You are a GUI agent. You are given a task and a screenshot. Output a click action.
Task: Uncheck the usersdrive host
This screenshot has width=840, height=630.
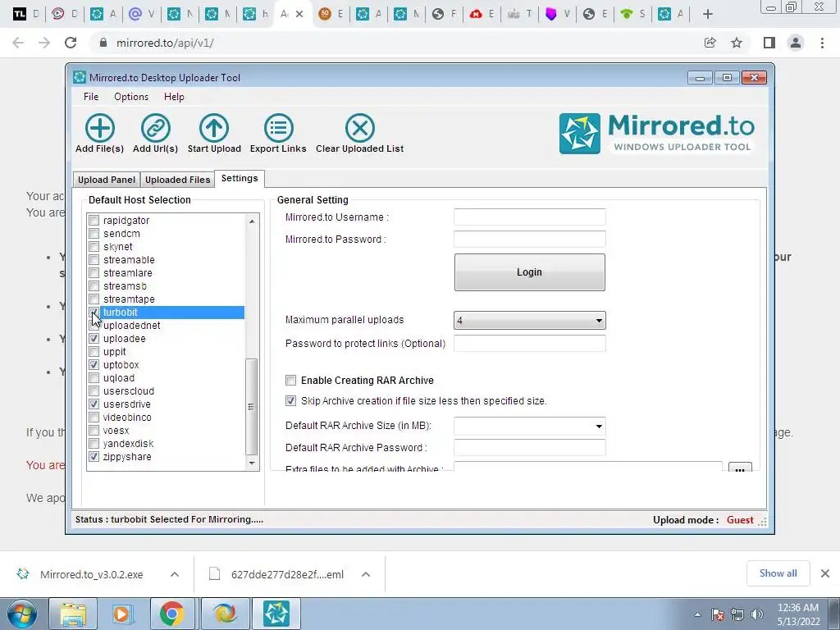94,404
